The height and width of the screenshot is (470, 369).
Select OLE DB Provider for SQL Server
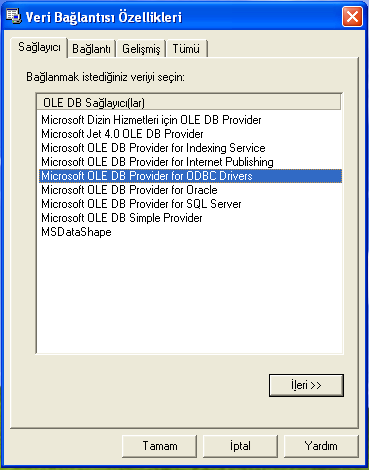click(190, 204)
